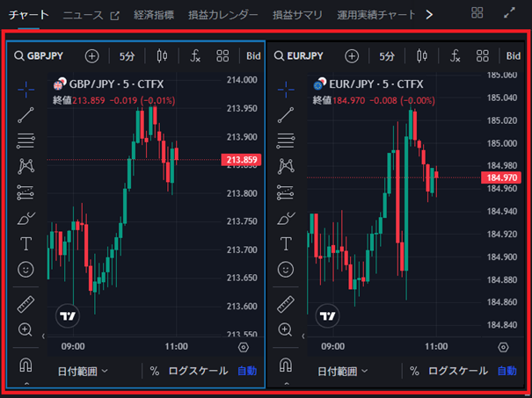The image size is (532, 398).
Task: Change candlestick chart type on GBPJPY chart
Action: tap(162, 55)
